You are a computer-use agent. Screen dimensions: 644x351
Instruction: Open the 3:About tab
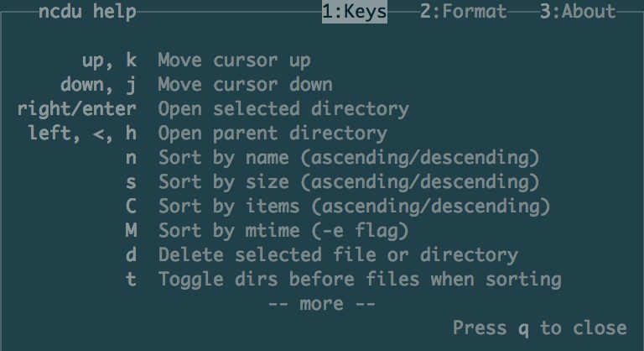coord(578,12)
